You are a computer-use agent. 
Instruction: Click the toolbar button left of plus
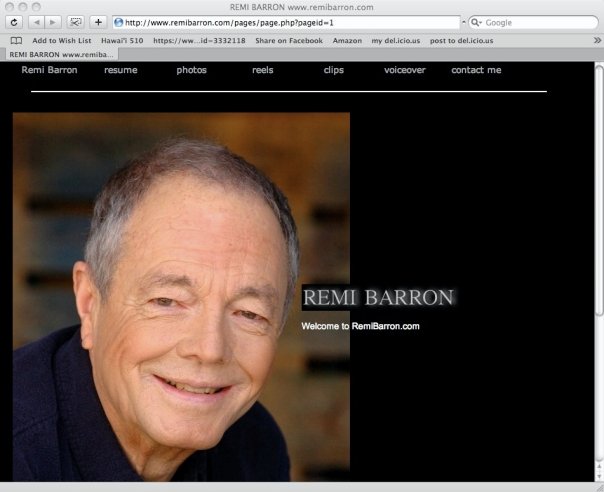tap(75, 22)
